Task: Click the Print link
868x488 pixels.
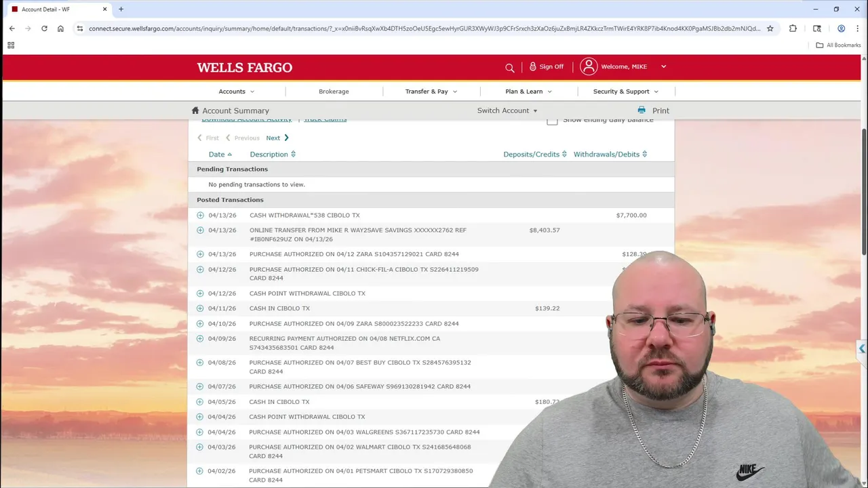Action: 660,110
